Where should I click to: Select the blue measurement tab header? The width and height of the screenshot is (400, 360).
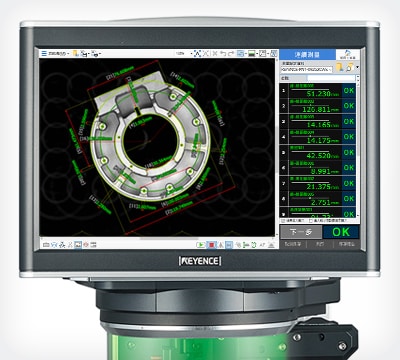(307, 54)
